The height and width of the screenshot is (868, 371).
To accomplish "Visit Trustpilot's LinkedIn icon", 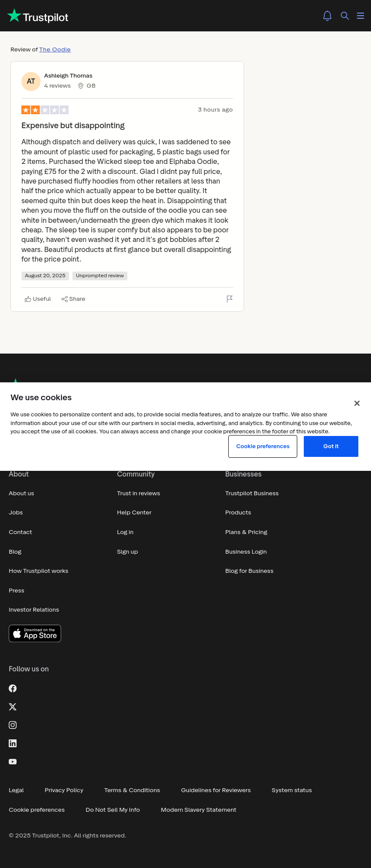I will [x=13, y=743].
